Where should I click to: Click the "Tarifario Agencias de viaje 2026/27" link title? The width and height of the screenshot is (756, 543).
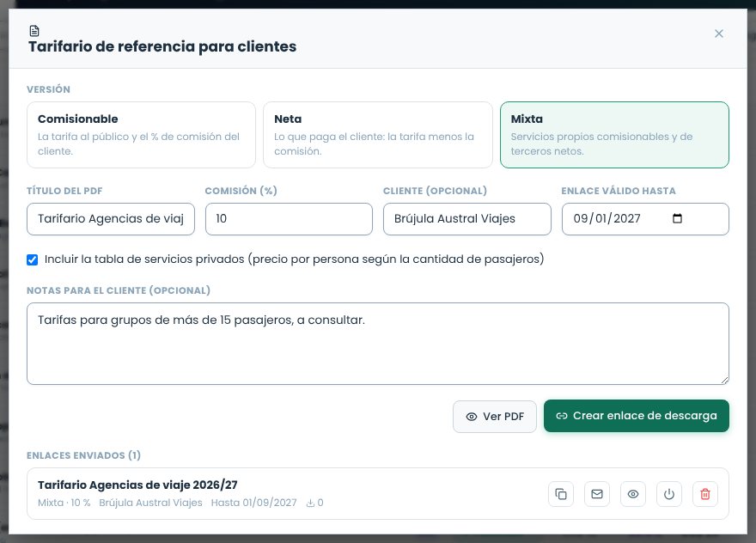[137, 485]
